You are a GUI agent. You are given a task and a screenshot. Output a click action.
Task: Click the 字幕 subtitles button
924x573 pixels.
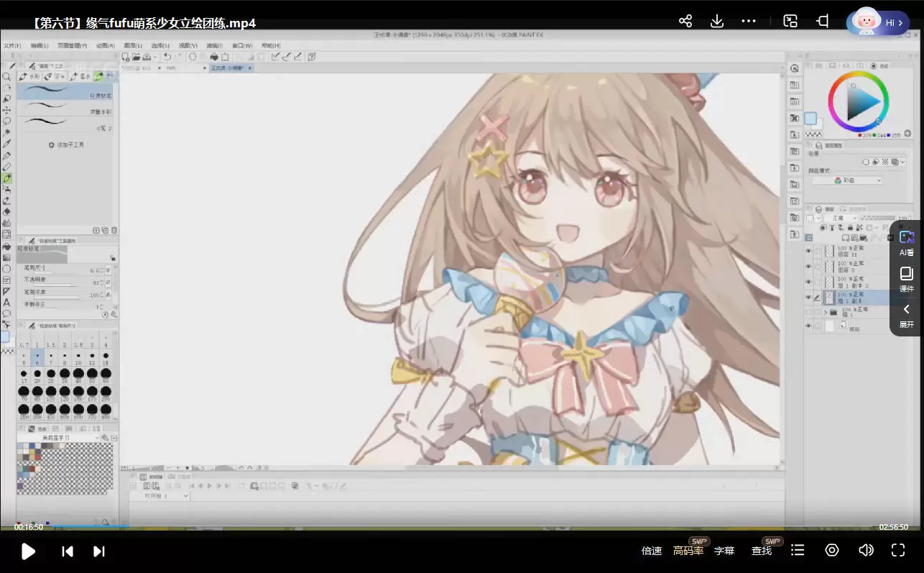tap(724, 551)
